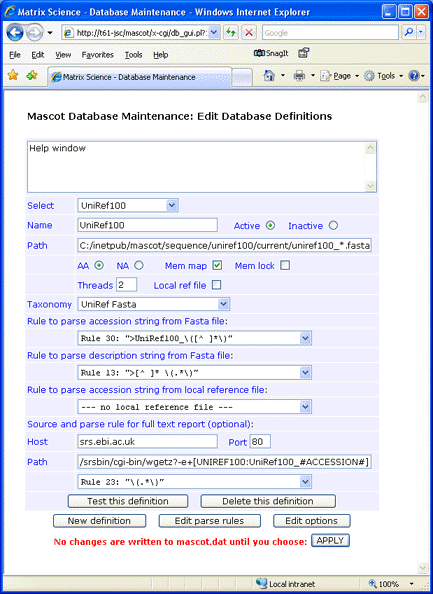Open the File menu
The width and height of the screenshot is (433, 594).
[15, 55]
